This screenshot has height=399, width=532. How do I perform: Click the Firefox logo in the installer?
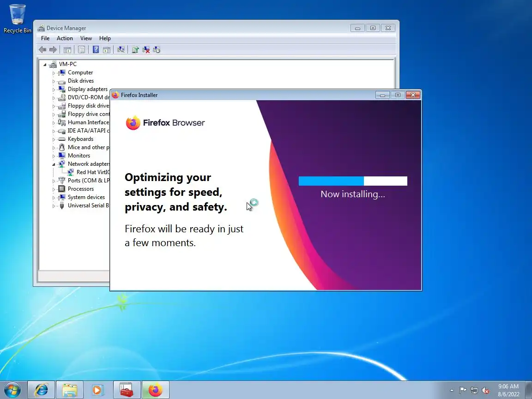(x=133, y=123)
